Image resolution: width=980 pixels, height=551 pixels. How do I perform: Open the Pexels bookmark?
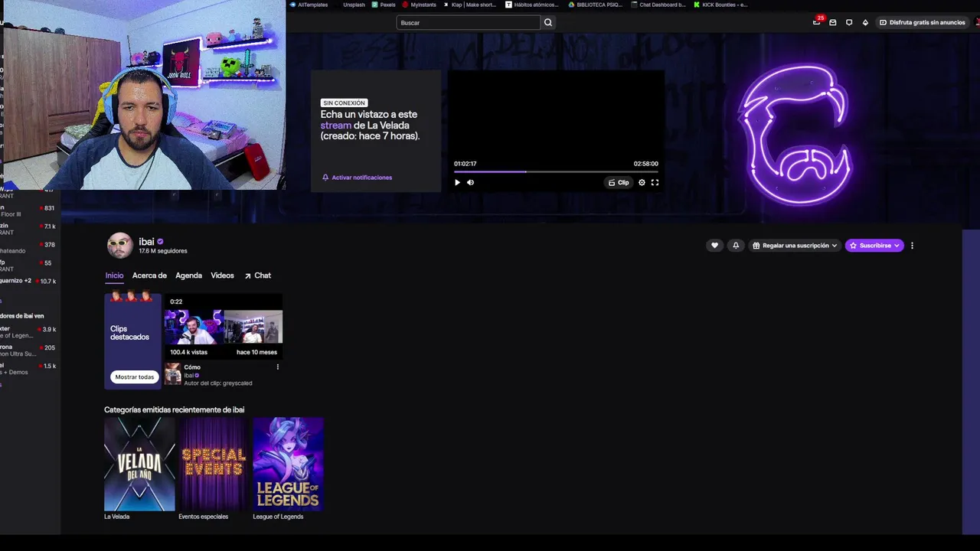pos(384,5)
